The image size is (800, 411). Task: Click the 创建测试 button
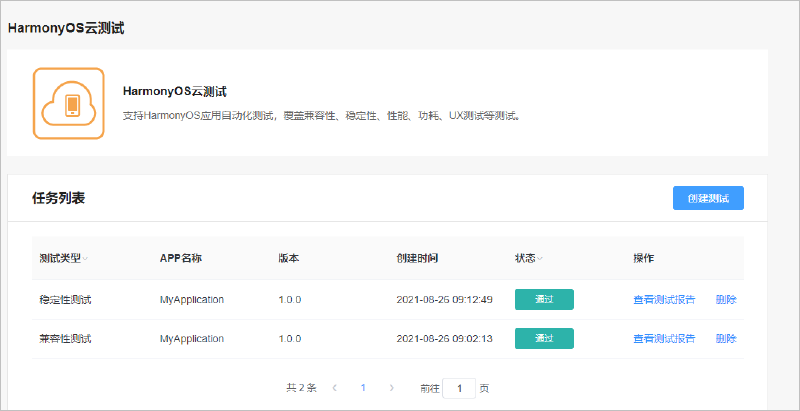pos(708,198)
